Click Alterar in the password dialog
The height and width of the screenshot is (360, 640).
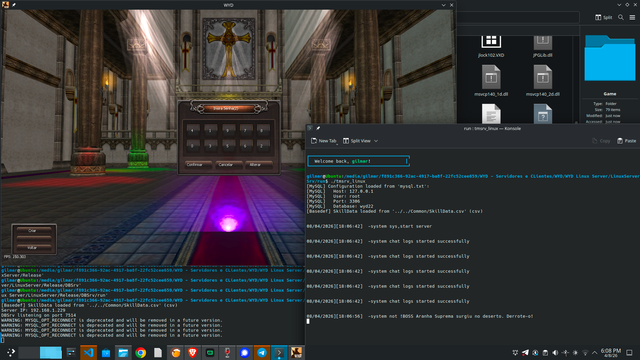(259, 164)
